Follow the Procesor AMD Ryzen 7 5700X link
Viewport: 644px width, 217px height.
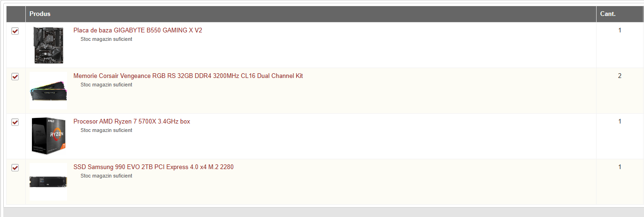pos(131,121)
